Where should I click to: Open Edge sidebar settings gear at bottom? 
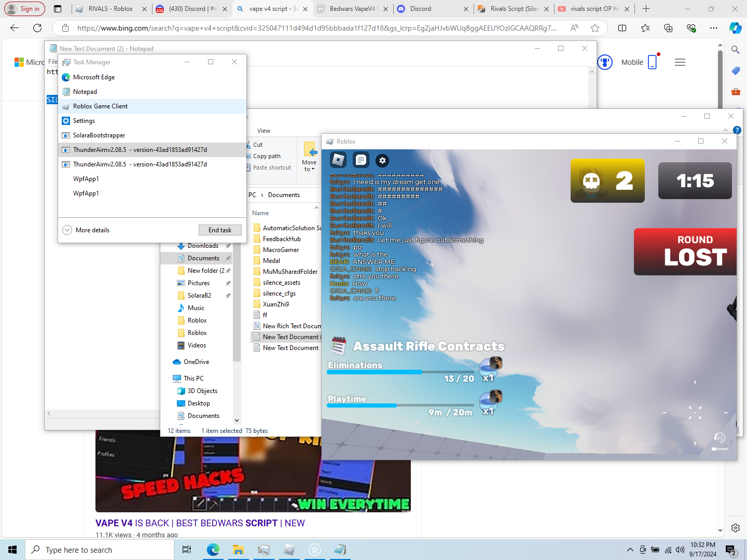click(735, 528)
